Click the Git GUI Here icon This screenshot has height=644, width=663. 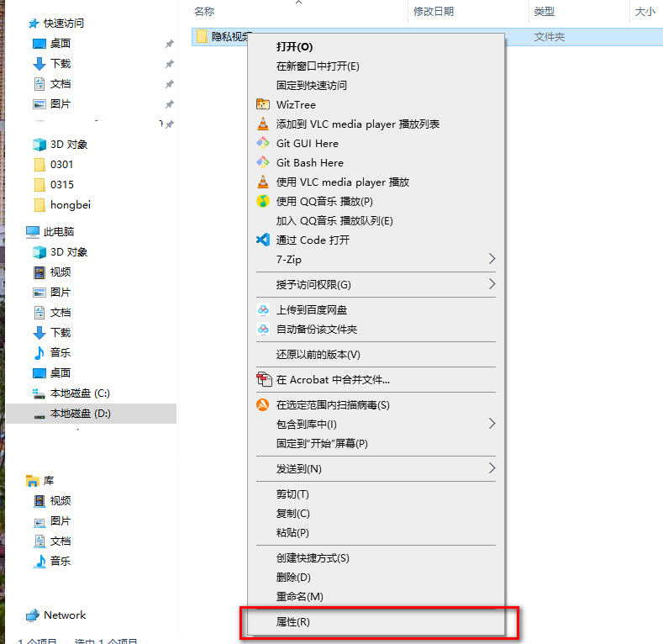pos(263,143)
